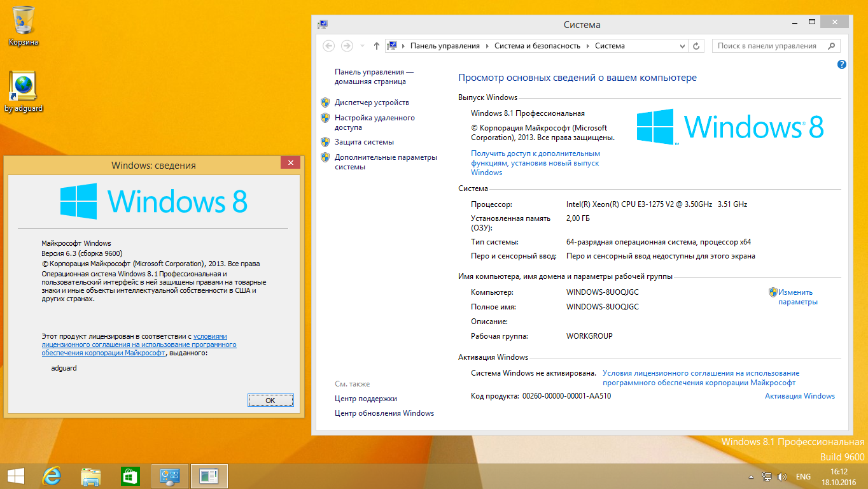Follow the link to get a new Windows edition
Viewport: 868px width, 489px height.
[535, 163]
